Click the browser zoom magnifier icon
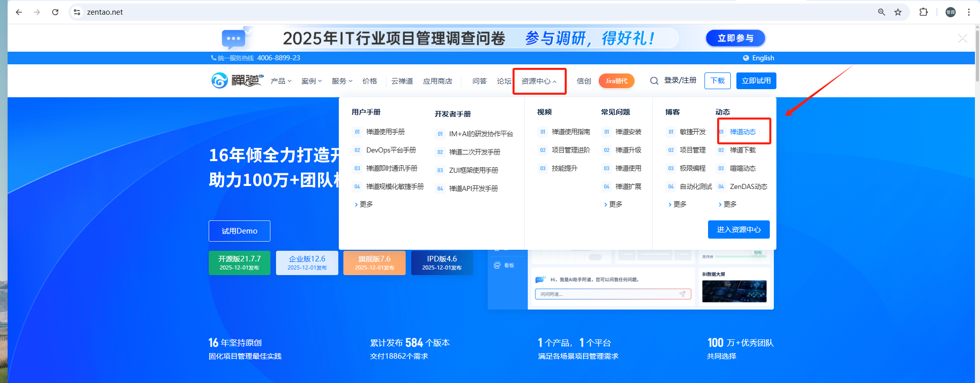Viewport: 980px width, 383px height. [x=882, y=12]
